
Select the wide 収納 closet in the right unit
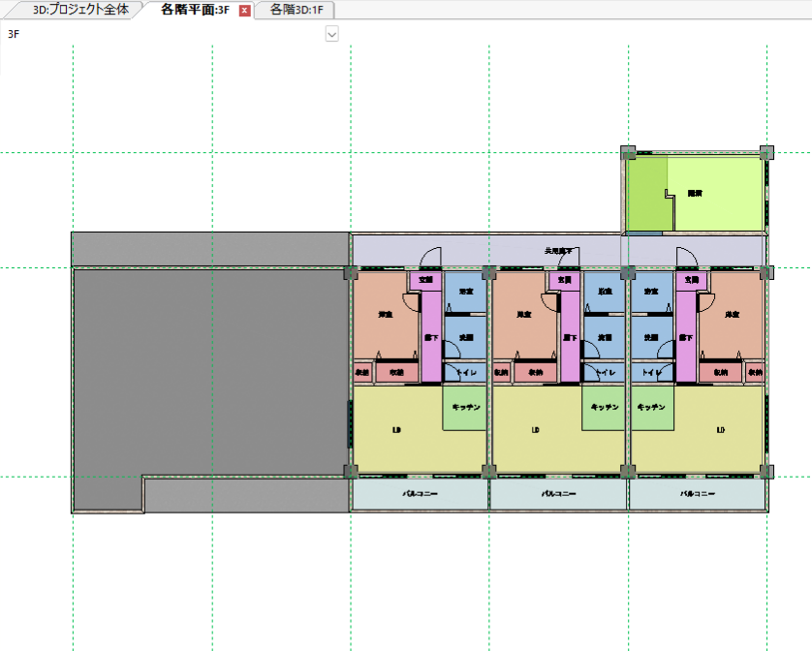(720, 372)
